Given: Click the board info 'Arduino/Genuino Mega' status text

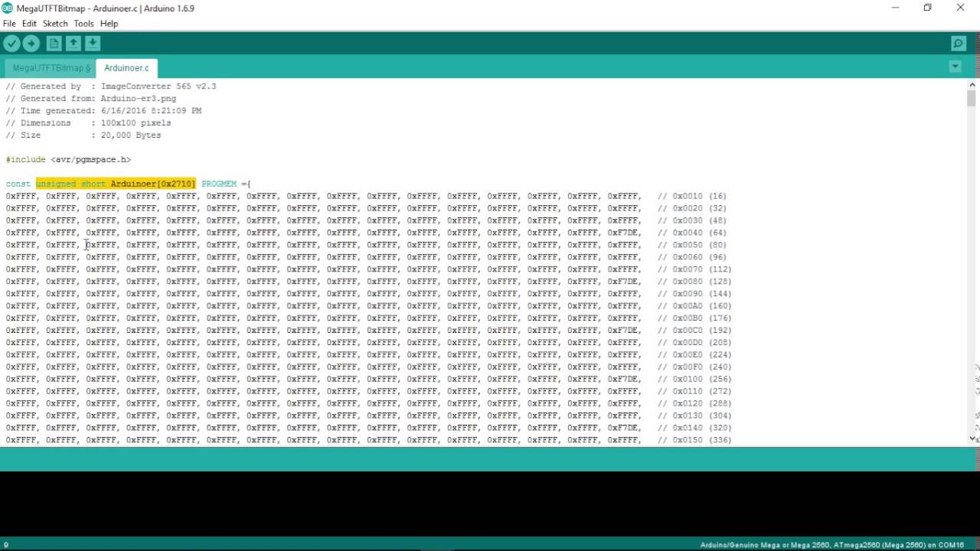Looking at the screenshot, I should 832,545.
